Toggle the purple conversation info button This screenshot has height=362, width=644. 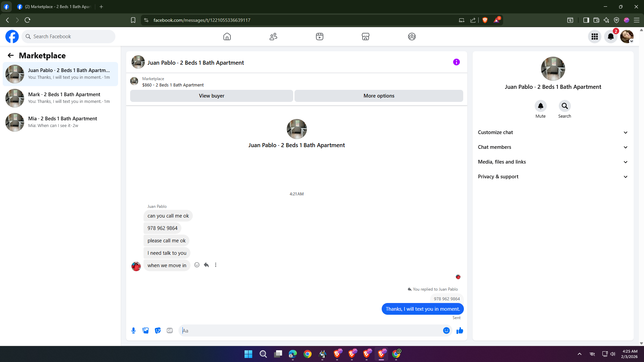click(457, 62)
